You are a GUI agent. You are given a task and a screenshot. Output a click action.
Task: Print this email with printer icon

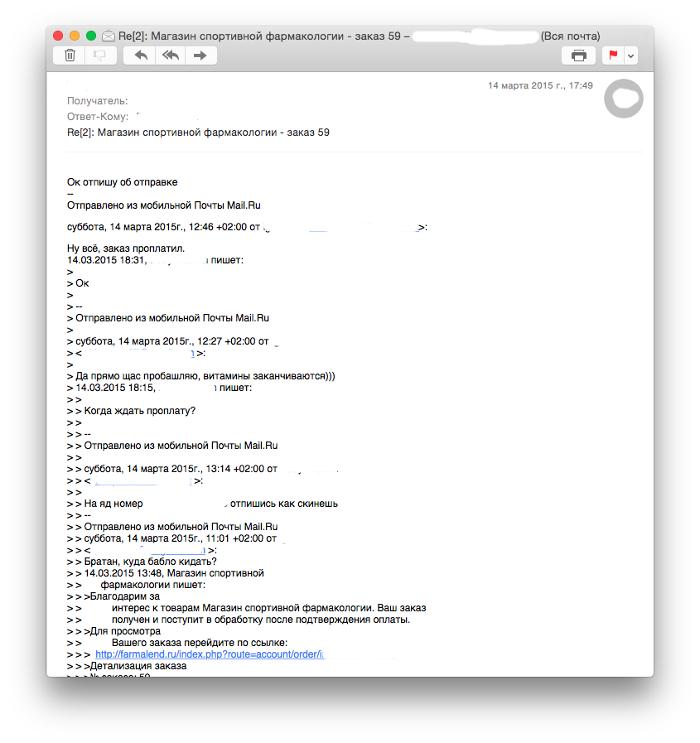pyautogui.click(x=579, y=55)
